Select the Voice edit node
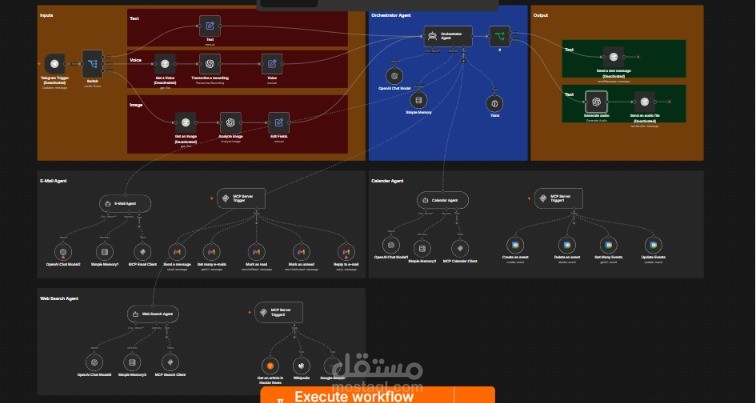 pos(272,64)
